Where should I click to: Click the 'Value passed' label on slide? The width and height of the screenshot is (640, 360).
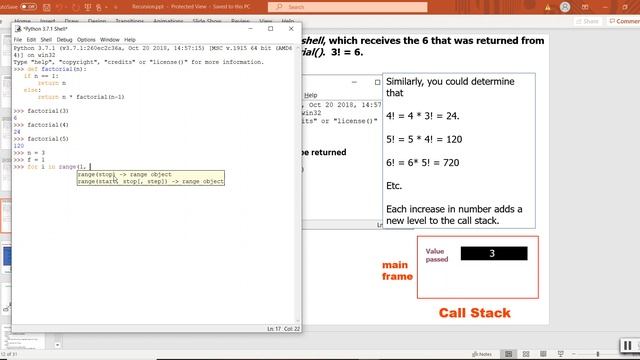pos(437,255)
